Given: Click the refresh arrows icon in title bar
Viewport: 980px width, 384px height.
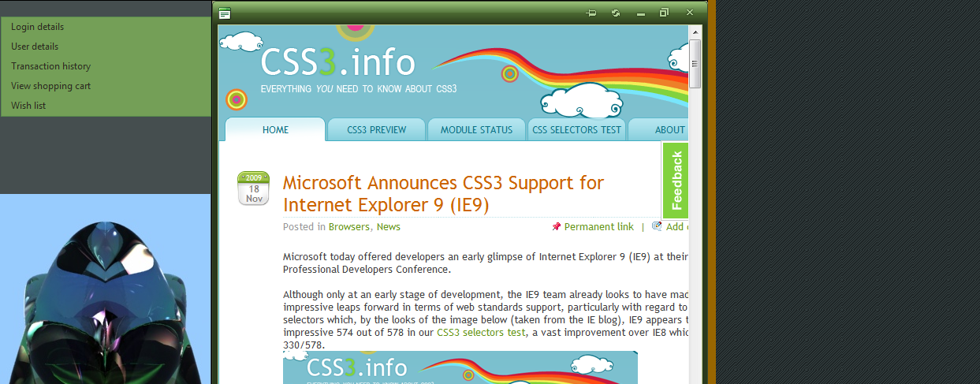Looking at the screenshot, I should click(x=616, y=13).
